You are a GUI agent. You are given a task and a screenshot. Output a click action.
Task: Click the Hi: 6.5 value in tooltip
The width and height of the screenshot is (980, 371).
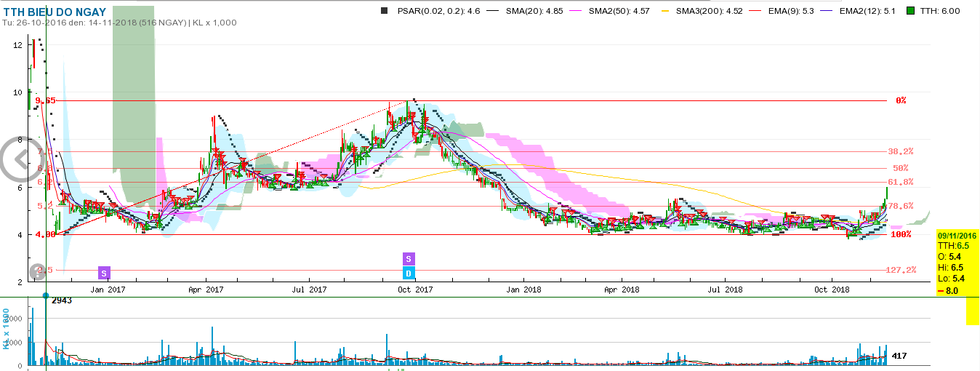(949, 267)
